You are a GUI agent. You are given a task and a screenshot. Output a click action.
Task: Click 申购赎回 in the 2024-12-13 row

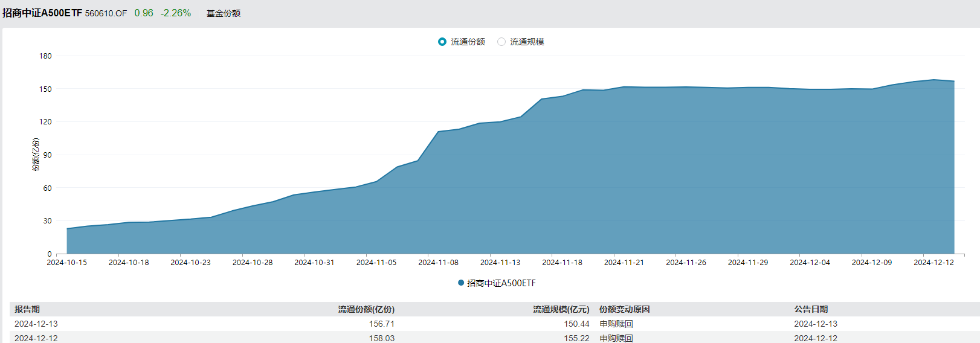(616, 324)
